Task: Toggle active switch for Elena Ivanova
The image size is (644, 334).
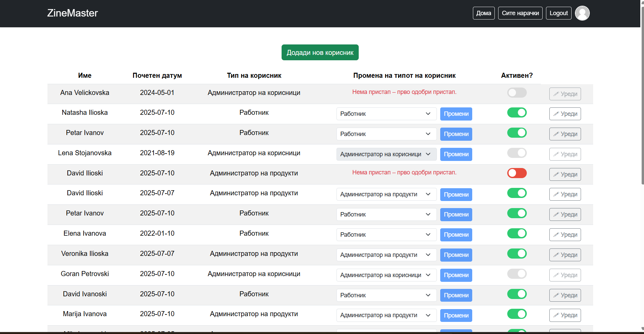Action: (517, 233)
